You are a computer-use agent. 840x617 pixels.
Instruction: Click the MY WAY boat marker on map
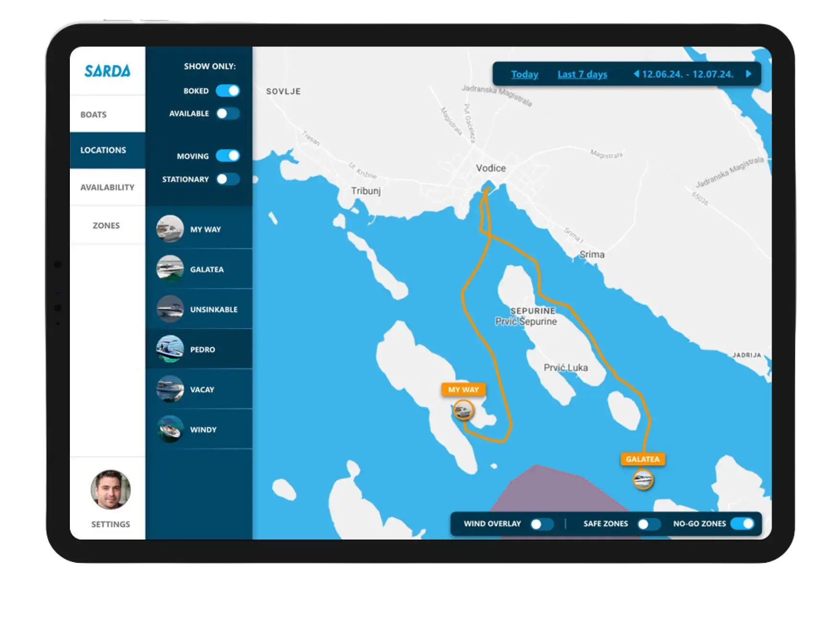pyautogui.click(x=463, y=409)
